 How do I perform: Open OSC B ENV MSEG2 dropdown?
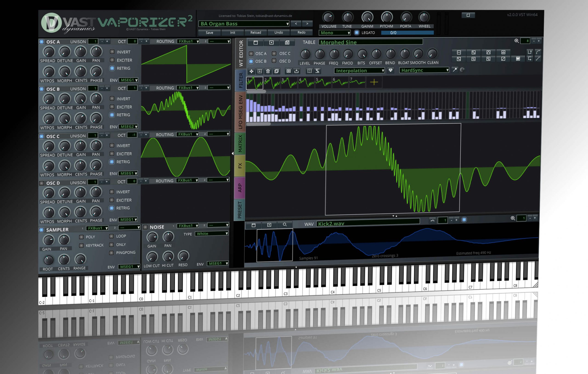129,127
